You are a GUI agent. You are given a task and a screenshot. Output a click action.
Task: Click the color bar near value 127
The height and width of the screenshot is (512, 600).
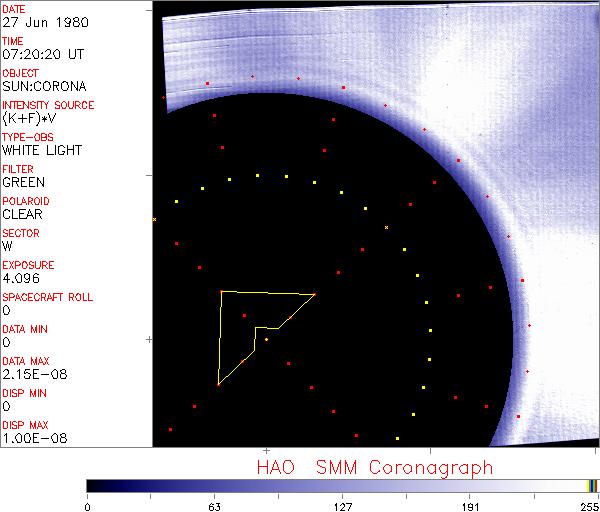343,485
